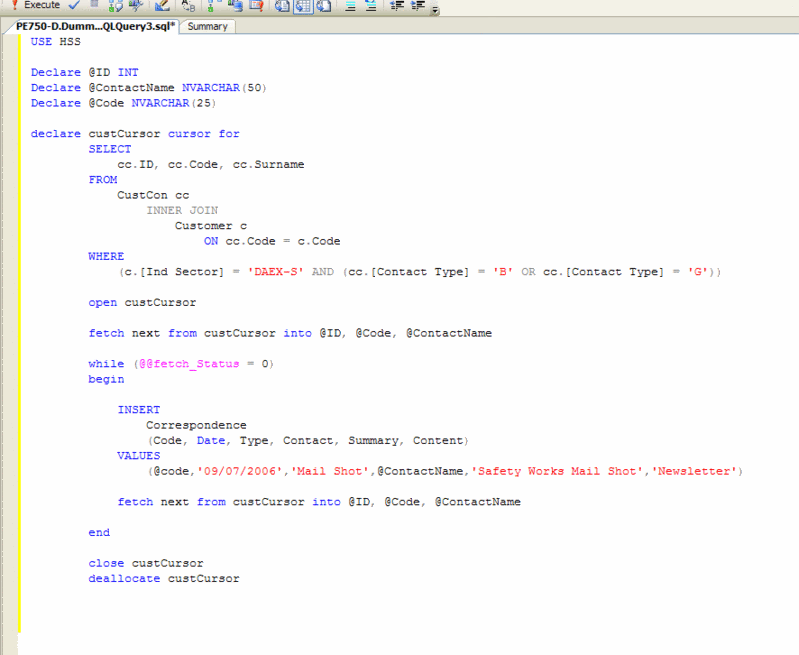Click '@@fetch_Status' in the while condition
799x655 pixels.
(189, 363)
